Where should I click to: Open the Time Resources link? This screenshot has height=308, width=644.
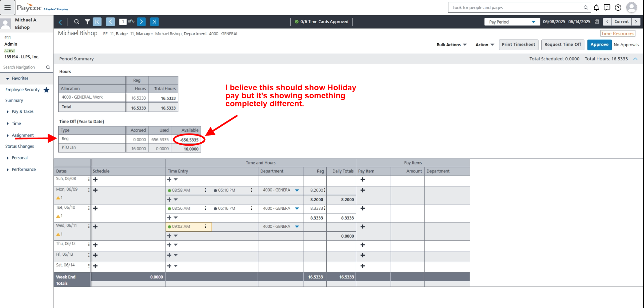point(617,34)
